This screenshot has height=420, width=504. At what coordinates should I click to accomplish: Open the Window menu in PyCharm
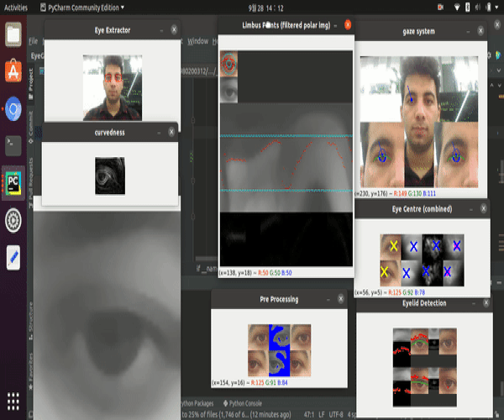pos(197,41)
